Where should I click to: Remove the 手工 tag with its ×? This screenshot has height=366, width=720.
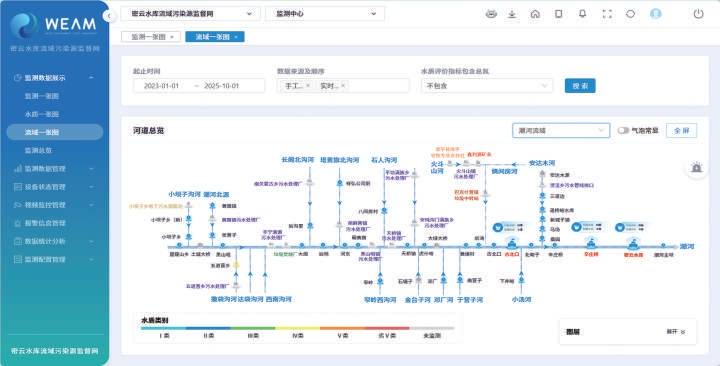click(308, 85)
